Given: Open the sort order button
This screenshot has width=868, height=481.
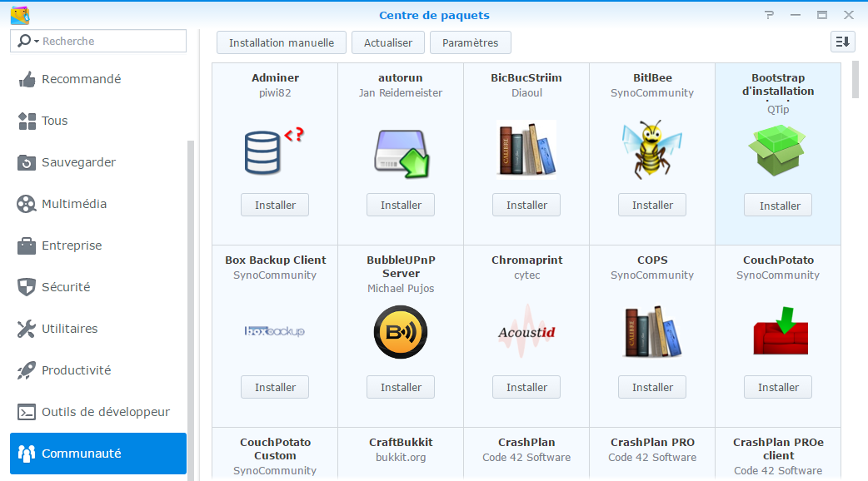Looking at the screenshot, I should pyautogui.click(x=842, y=42).
